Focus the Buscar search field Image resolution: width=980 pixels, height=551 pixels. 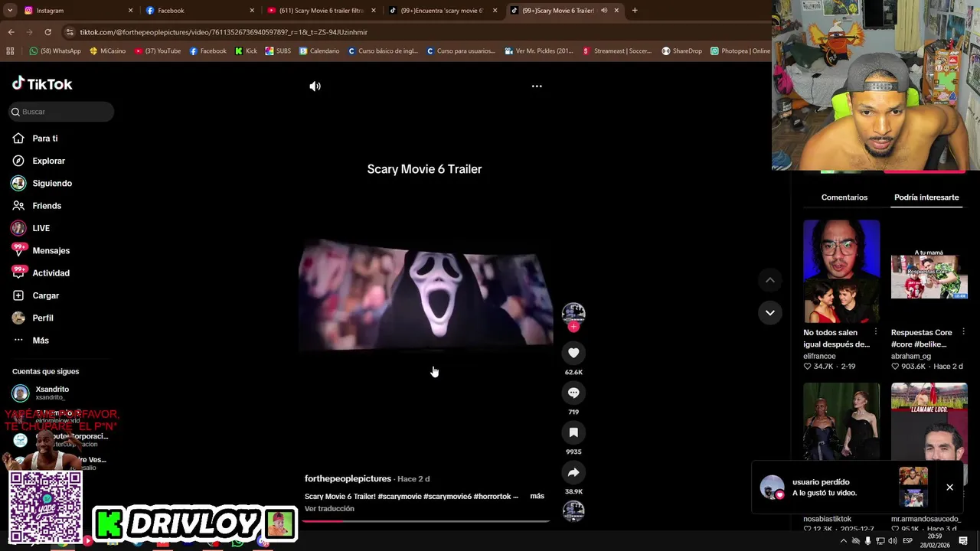61,112
